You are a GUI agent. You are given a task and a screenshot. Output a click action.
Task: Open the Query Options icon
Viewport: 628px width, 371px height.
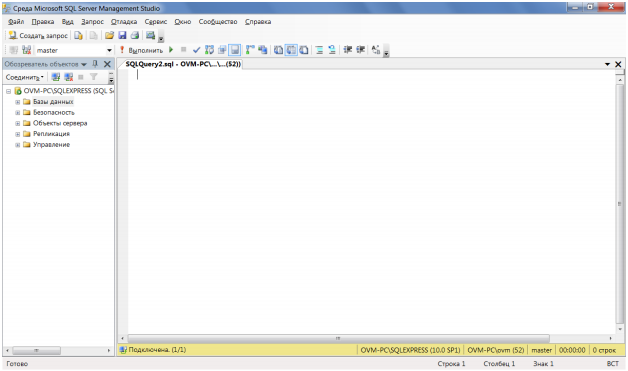point(222,50)
